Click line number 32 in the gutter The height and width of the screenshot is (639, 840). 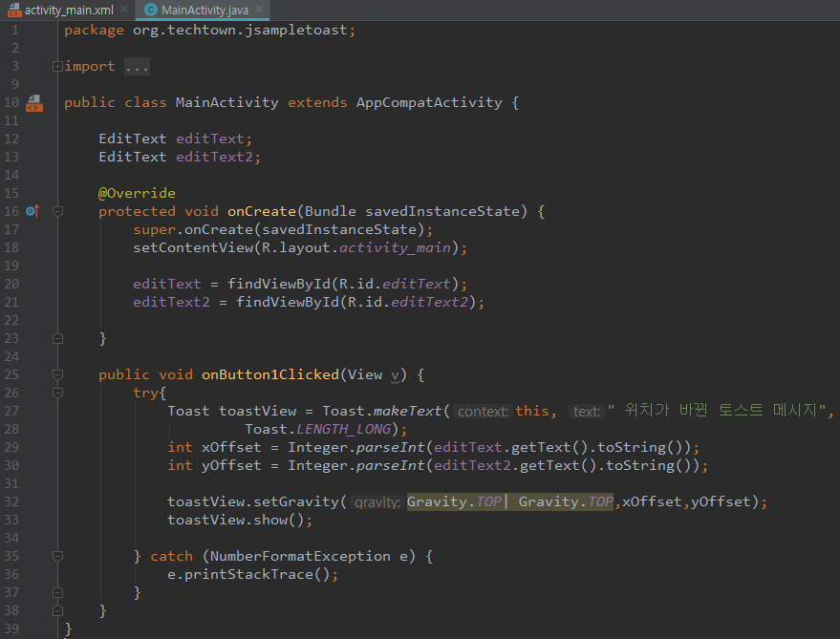(x=11, y=501)
